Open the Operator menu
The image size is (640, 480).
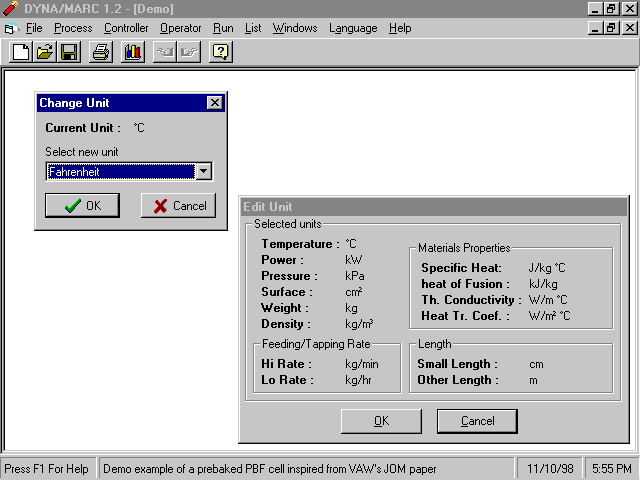click(x=180, y=28)
